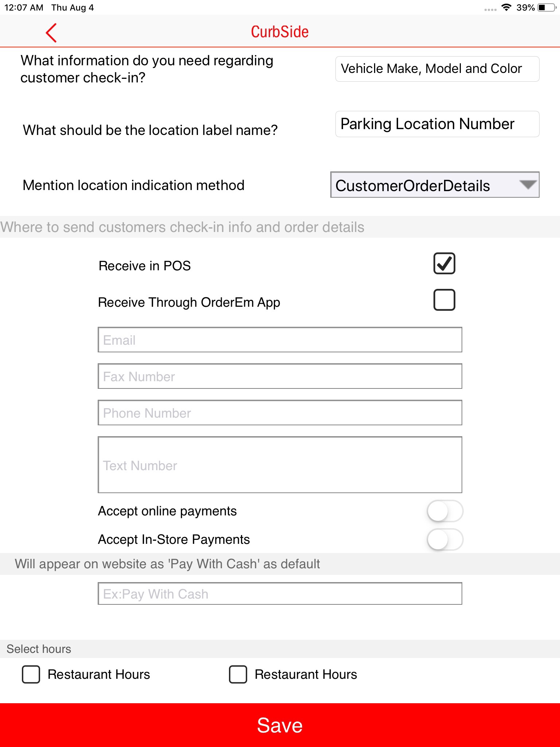Tap the Wi-Fi status icon
Image resolution: width=560 pixels, height=747 pixels.
pos(506,7)
